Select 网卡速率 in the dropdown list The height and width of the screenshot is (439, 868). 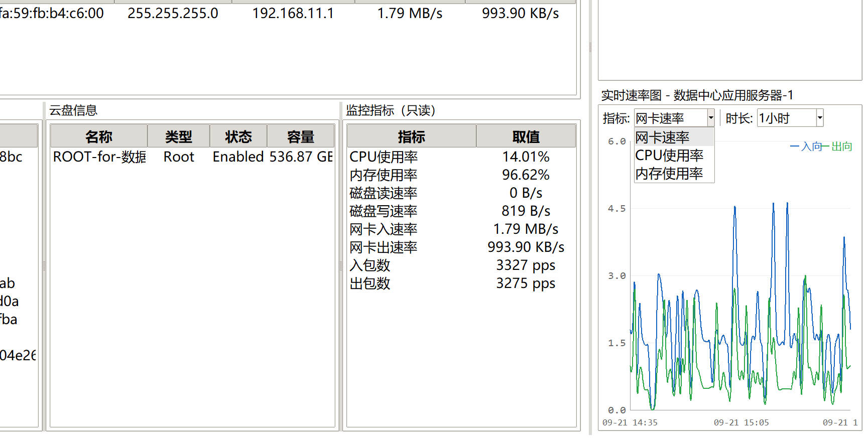tap(674, 137)
